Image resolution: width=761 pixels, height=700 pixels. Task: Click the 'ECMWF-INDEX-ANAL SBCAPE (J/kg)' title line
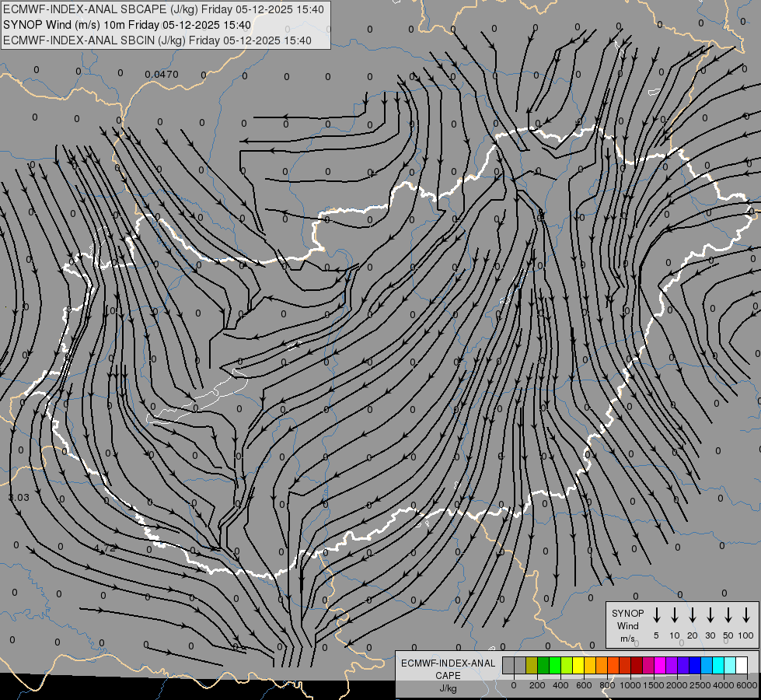click(163, 9)
